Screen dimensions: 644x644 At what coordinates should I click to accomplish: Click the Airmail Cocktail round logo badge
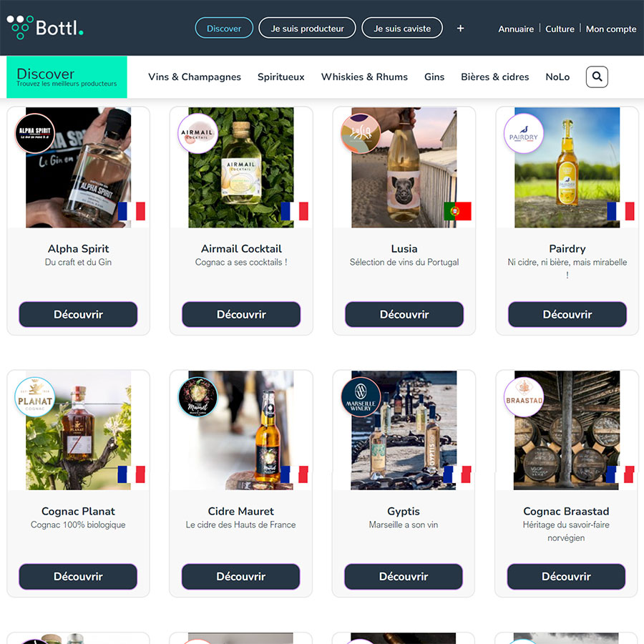(x=197, y=133)
